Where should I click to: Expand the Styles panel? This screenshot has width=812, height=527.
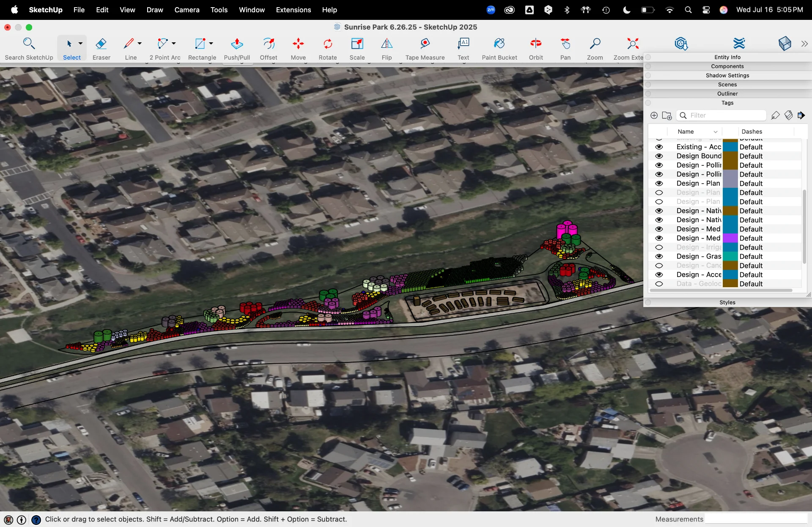pos(727,302)
